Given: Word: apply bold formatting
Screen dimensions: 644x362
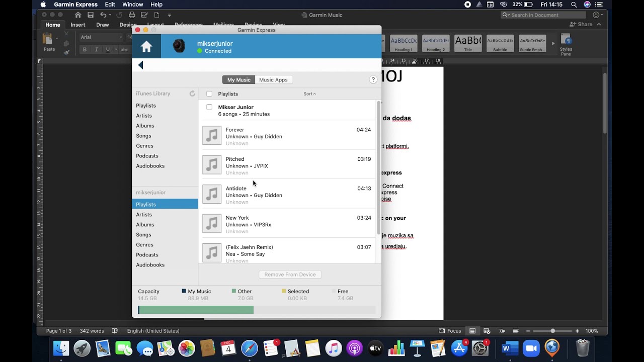Looking at the screenshot, I should pos(85,50).
